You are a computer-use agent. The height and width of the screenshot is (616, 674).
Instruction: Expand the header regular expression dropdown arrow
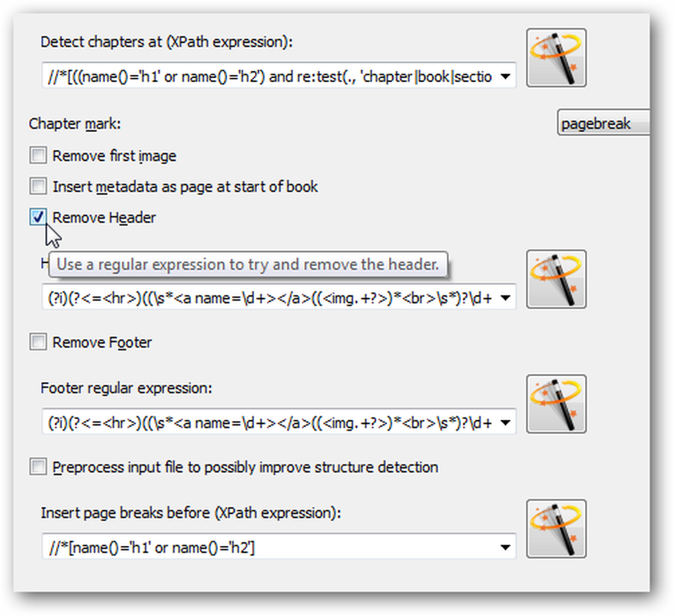tap(506, 298)
